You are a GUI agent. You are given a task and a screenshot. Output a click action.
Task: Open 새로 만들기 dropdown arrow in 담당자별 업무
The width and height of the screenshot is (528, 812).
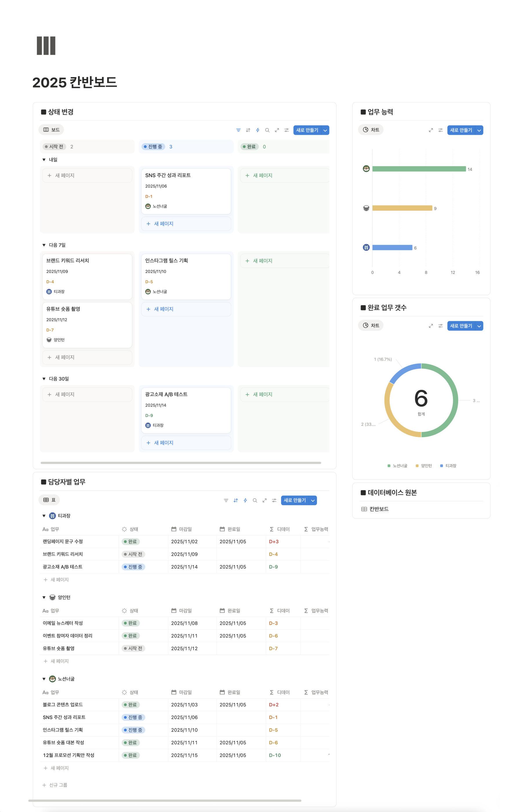click(x=313, y=500)
